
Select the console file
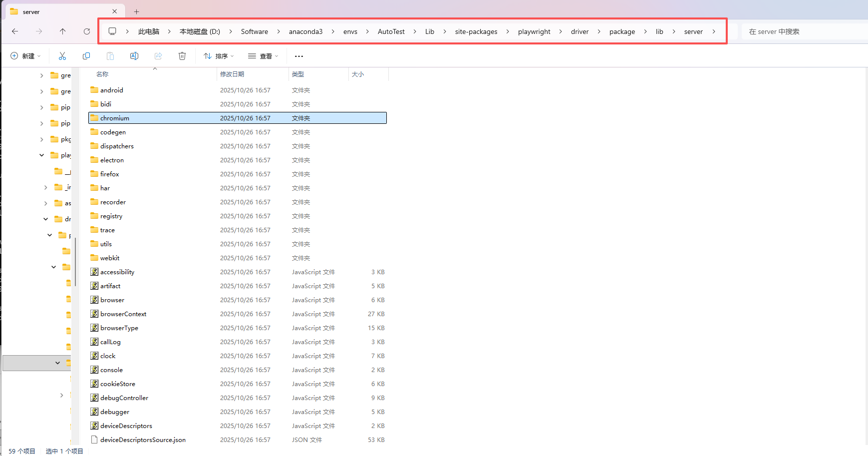coord(111,370)
